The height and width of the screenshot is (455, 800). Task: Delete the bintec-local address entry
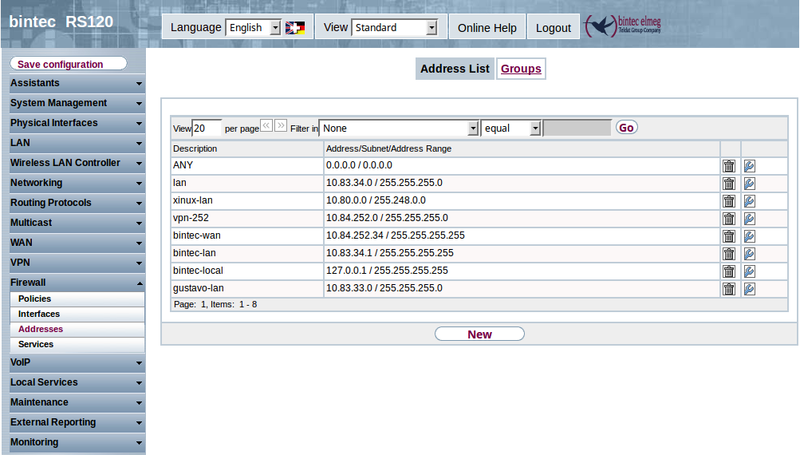(x=729, y=271)
